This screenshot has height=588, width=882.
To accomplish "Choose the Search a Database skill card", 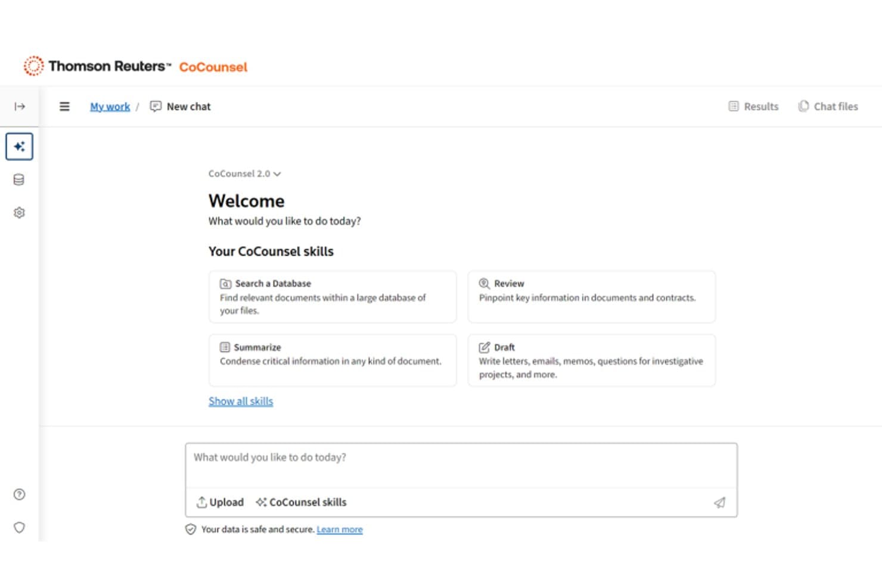I will (333, 297).
